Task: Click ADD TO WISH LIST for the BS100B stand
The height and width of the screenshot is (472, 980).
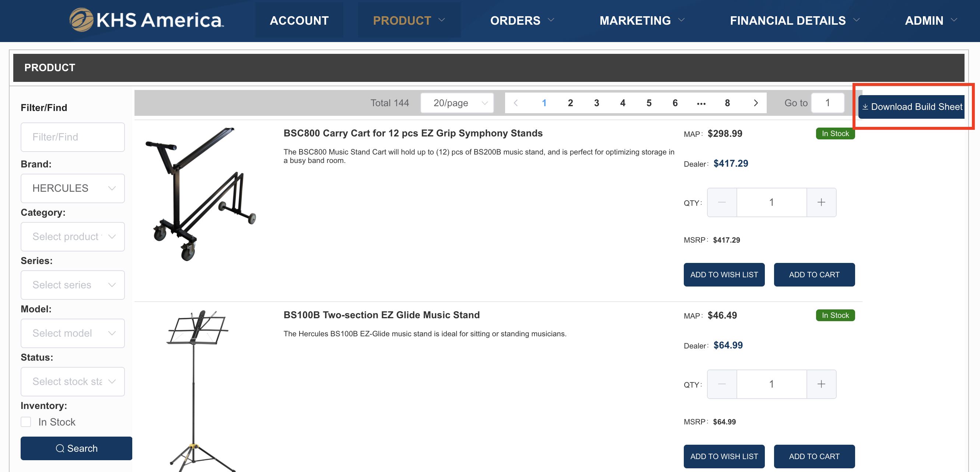Action: coord(724,456)
